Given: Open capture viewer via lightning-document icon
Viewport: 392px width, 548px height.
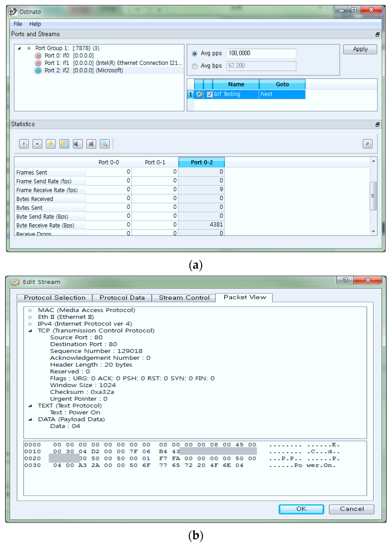Looking at the screenshot, I should [64, 144].
